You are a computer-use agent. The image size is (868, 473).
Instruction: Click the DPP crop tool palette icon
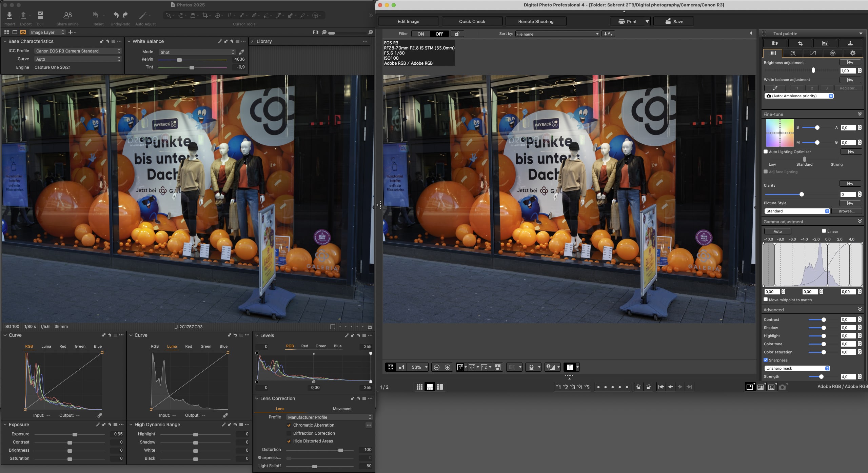[800, 43]
